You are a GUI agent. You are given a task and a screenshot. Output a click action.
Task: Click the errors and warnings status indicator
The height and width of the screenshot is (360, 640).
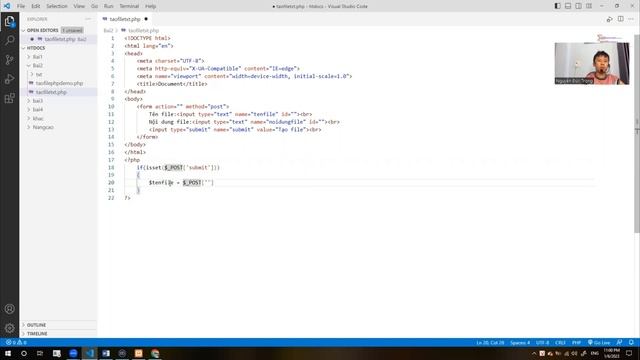pyautogui.click(x=16, y=342)
